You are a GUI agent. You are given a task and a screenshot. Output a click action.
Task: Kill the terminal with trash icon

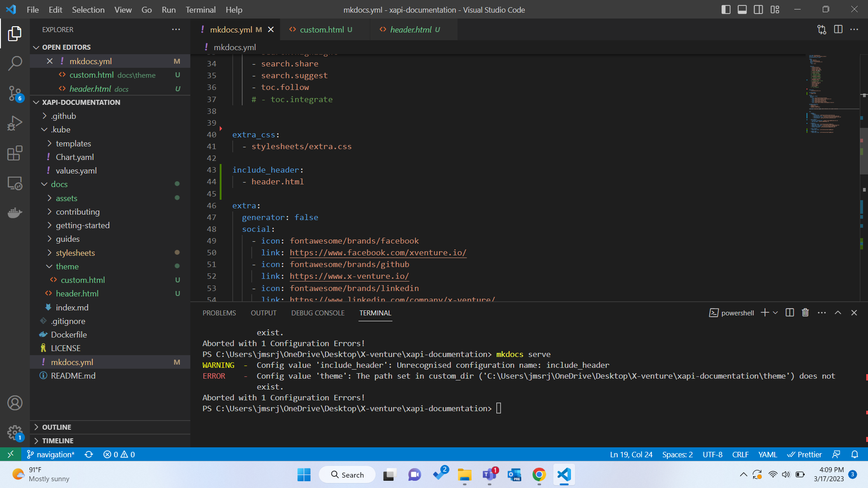pos(805,313)
